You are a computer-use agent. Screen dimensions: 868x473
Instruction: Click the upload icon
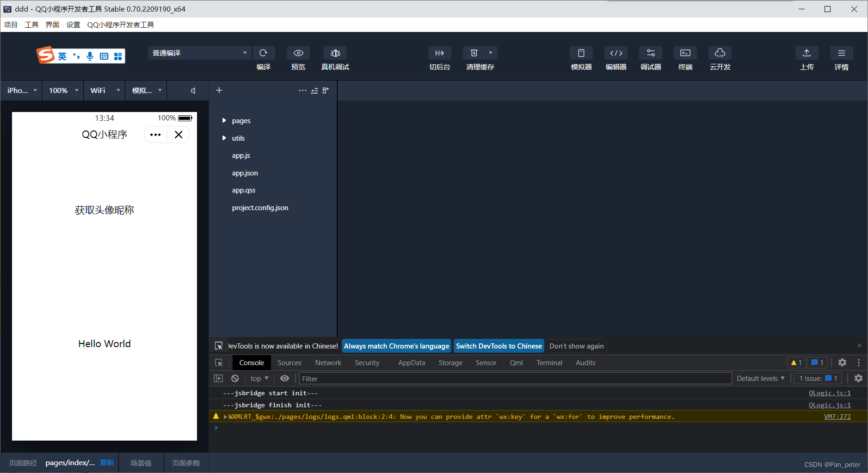[806, 53]
